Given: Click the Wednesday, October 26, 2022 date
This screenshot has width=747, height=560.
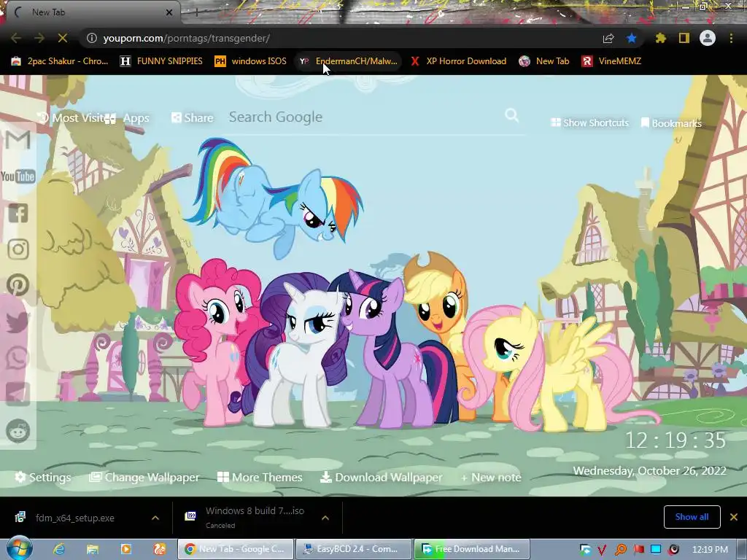Looking at the screenshot, I should (x=649, y=471).
